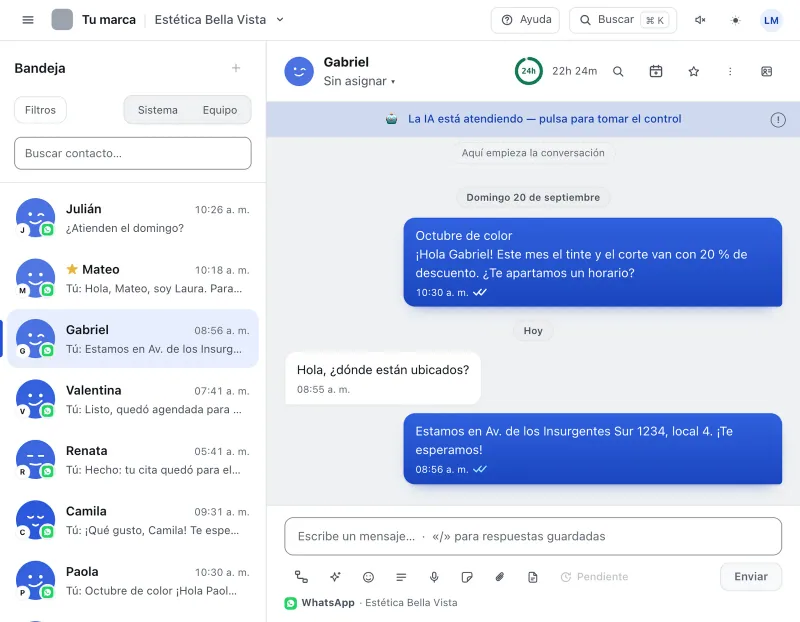Open Renata's conversation
Screen dimensions: 800x622
tap(133, 460)
